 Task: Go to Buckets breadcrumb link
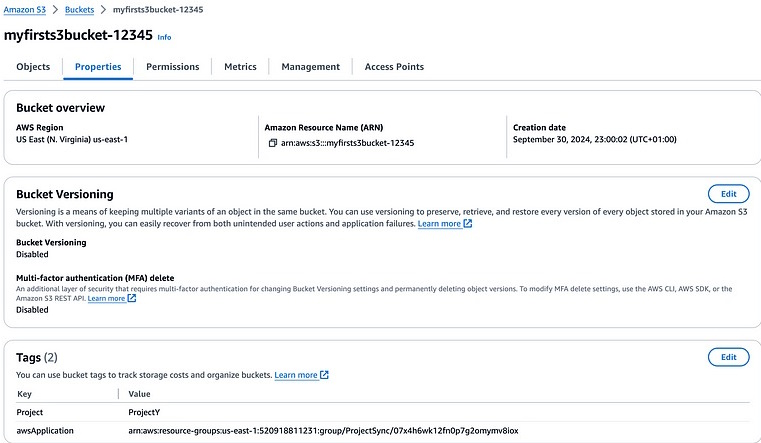pyautogui.click(x=80, y=9)
